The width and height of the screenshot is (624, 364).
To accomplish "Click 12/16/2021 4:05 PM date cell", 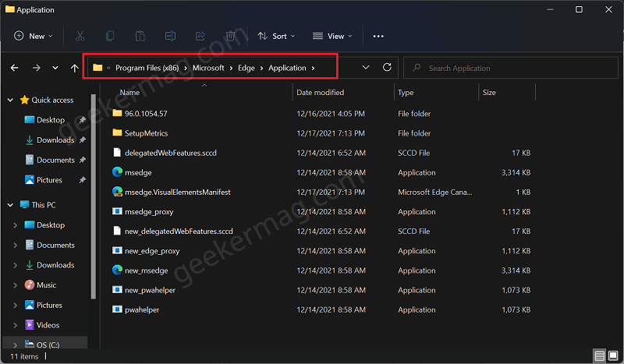I will 330,113.
